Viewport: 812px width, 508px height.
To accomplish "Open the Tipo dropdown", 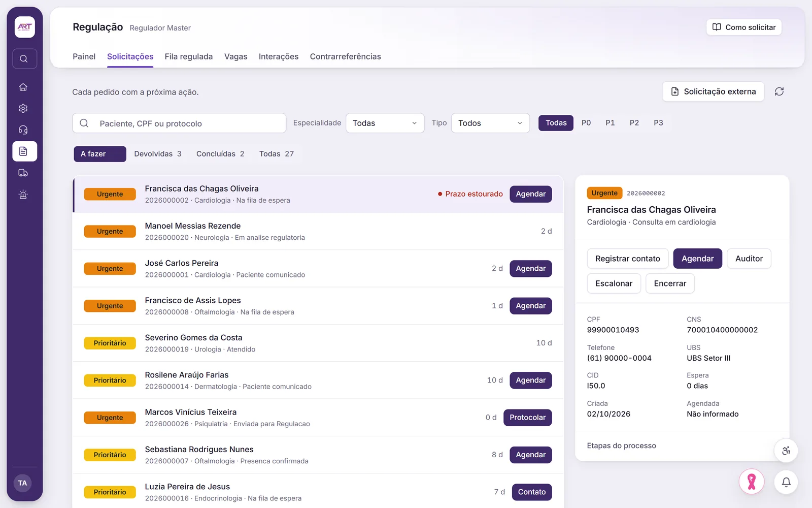I will pos(490,123).
